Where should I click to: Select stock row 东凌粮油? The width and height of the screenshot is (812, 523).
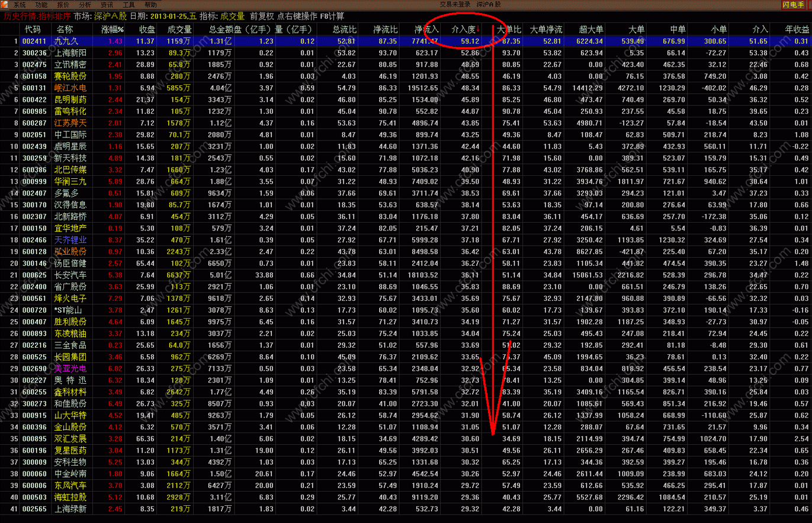406,333
